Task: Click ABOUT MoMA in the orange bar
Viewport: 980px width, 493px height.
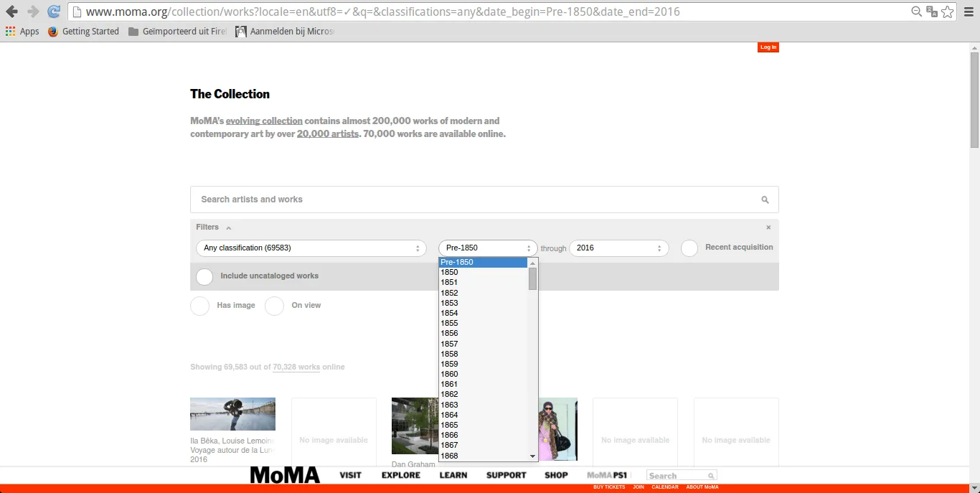Action: [702, 487]
